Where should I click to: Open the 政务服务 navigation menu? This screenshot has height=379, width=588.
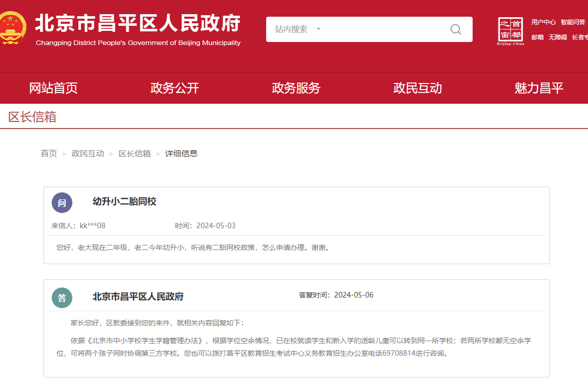coord(296,88)
